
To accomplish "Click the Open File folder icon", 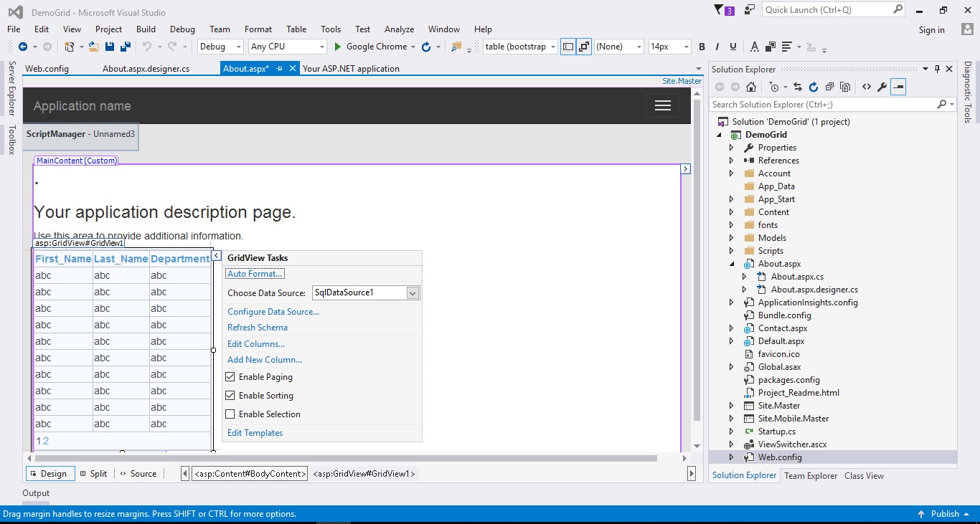I will click(x=94, y=47).
